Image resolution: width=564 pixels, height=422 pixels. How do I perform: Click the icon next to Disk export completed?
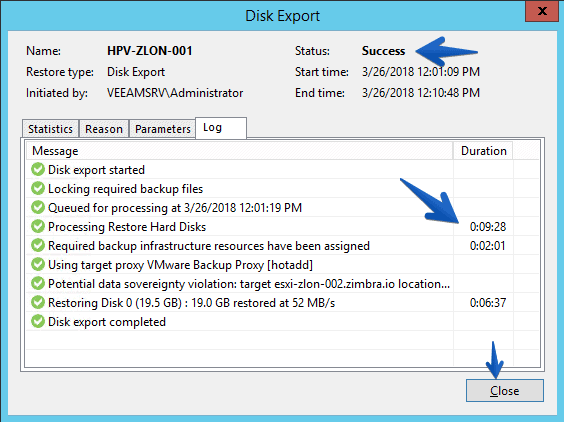(x=38, y=321)
